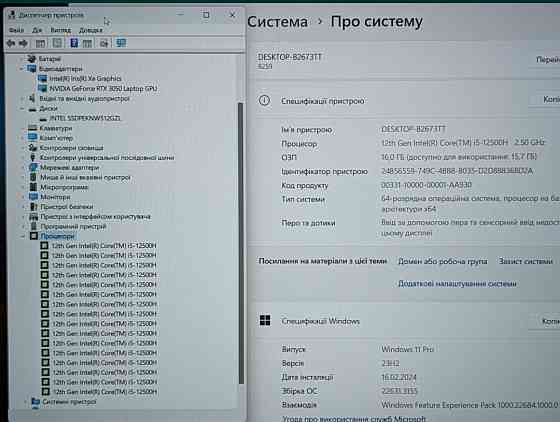The image size is (560, 422).
Task: Select Пристрої з інтерфейсом користувача item
Action: coord(95,216)
